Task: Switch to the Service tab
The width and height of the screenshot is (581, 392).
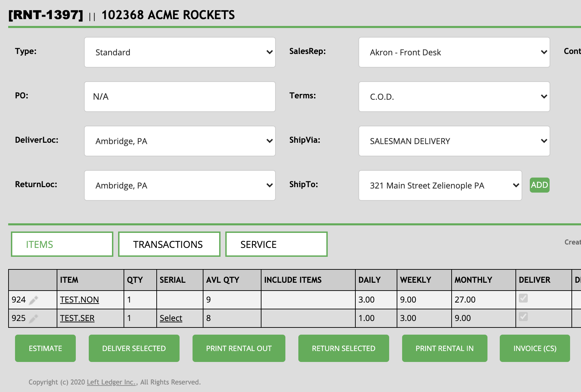Action: (276, 244)
